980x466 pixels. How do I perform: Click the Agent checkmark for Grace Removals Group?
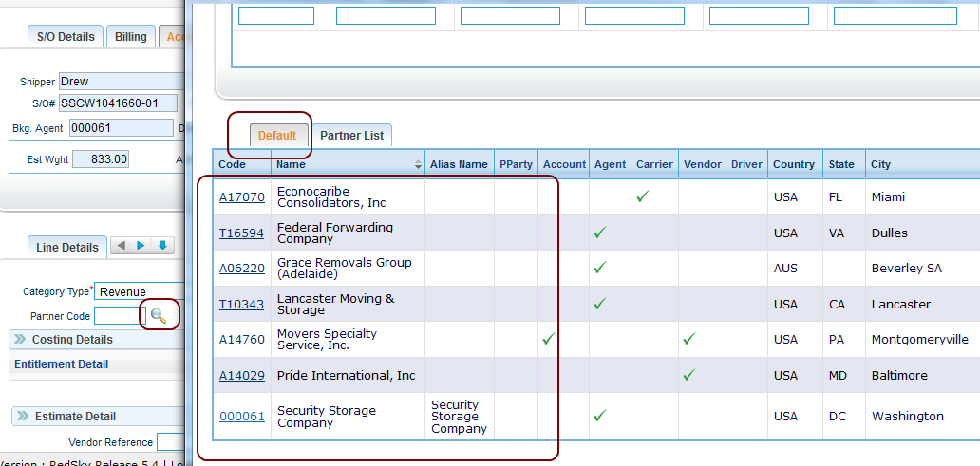point(600,268)
